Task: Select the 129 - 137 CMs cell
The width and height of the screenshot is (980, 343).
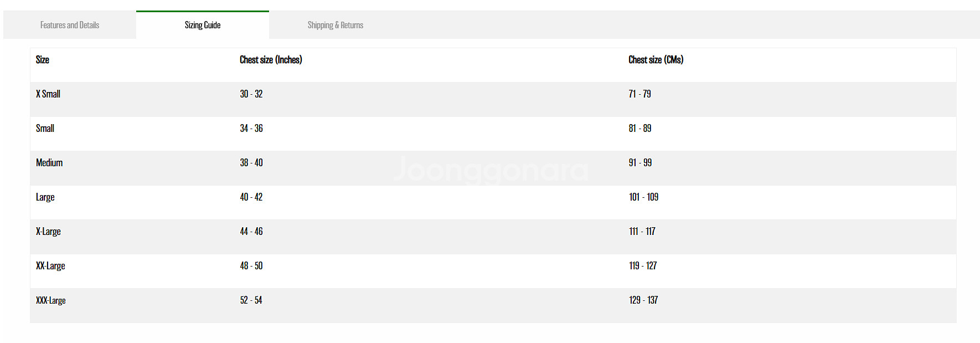Action: [x=643, y=300]
